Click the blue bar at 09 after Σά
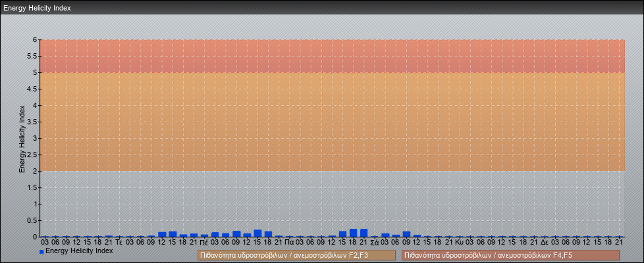 tap(406, 234)
